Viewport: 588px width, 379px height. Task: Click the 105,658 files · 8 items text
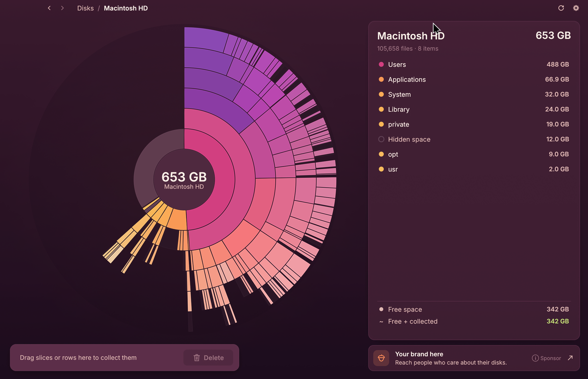(408, 49)
